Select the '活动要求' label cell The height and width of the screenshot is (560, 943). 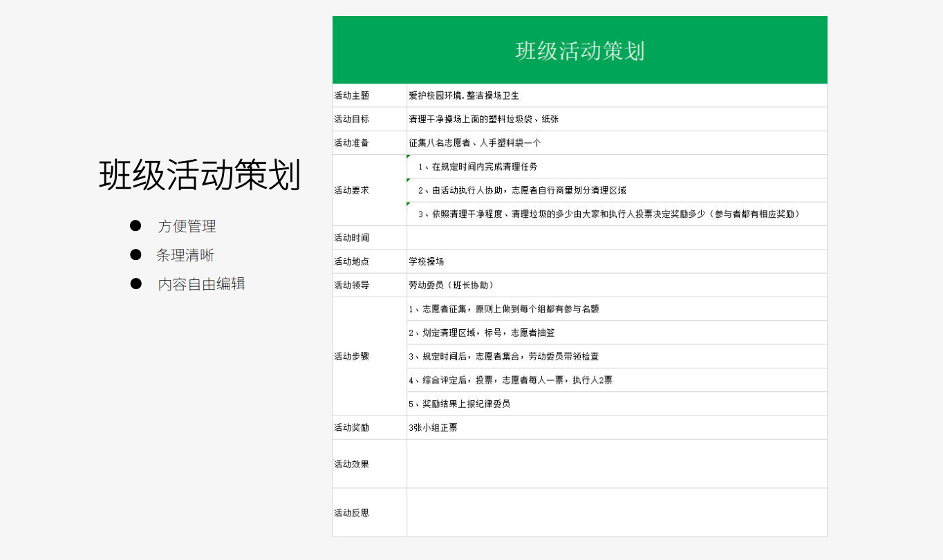click(370, 190)
